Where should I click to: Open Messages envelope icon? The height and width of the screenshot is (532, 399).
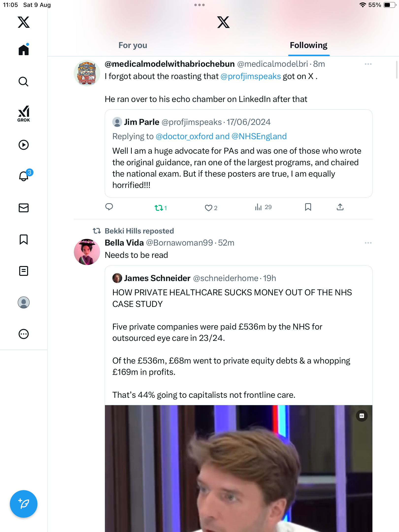coord(24,208)
